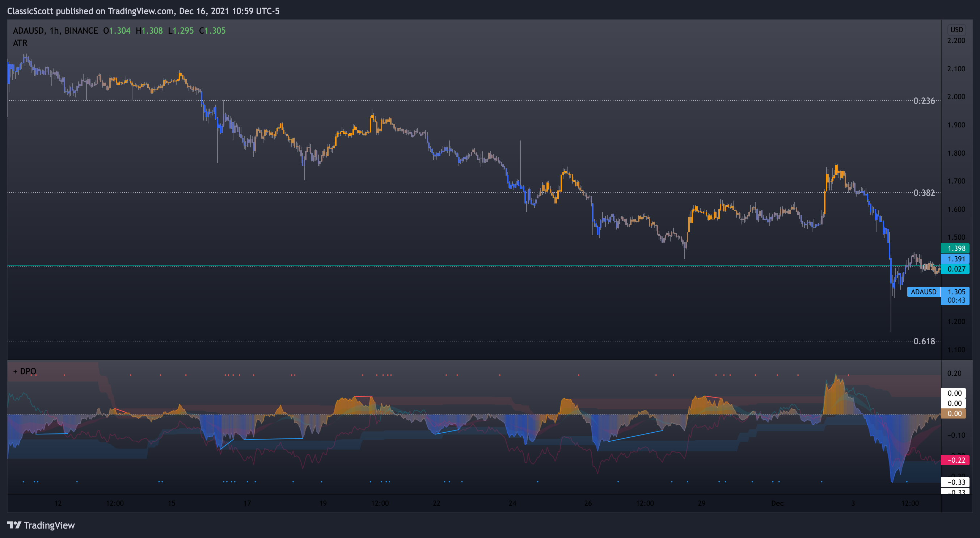This screenshot has height=538, width=980.
Task: Select the + DPO indicator label
Action: tap(25, 371)
